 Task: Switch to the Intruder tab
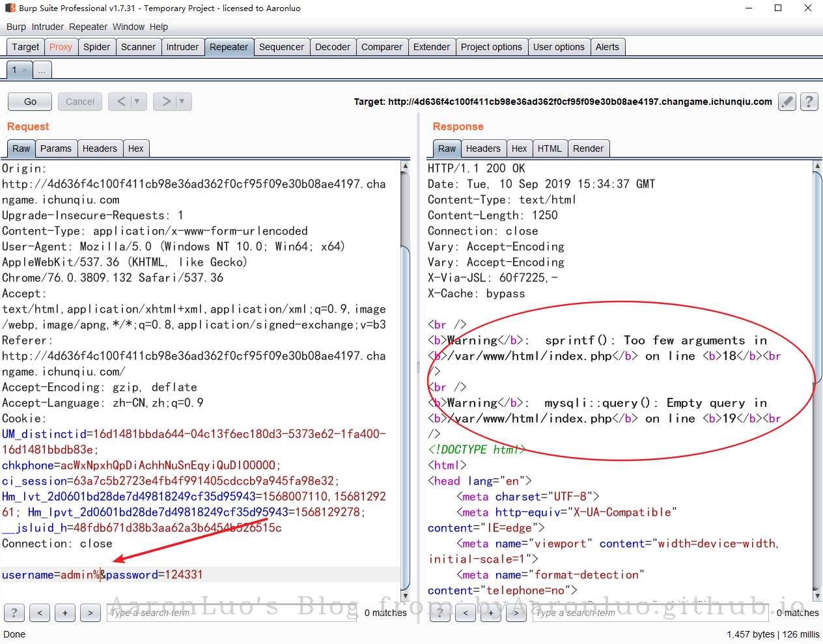(182, 47)
